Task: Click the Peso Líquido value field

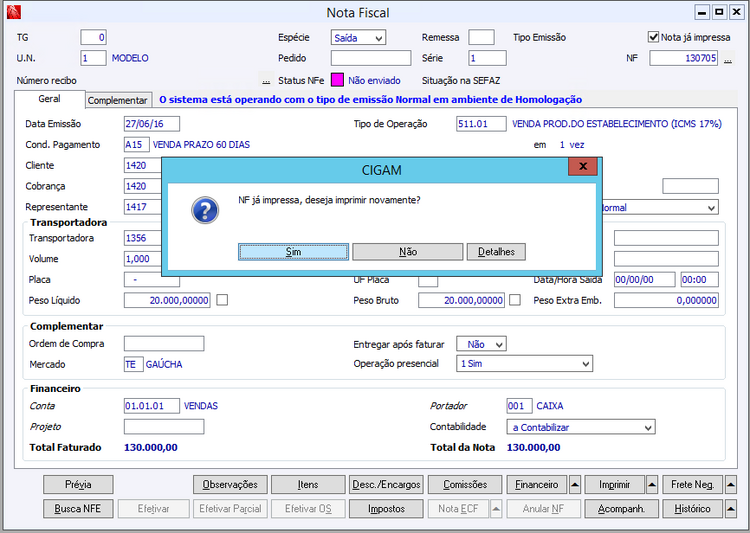Action: tap(167, 300)
